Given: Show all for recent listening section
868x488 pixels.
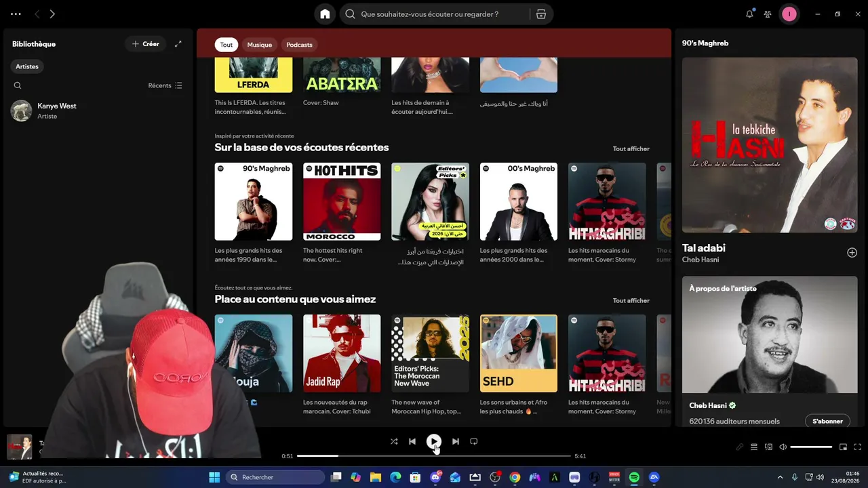Looking at the screenshot, I should [x=631, y=148].
